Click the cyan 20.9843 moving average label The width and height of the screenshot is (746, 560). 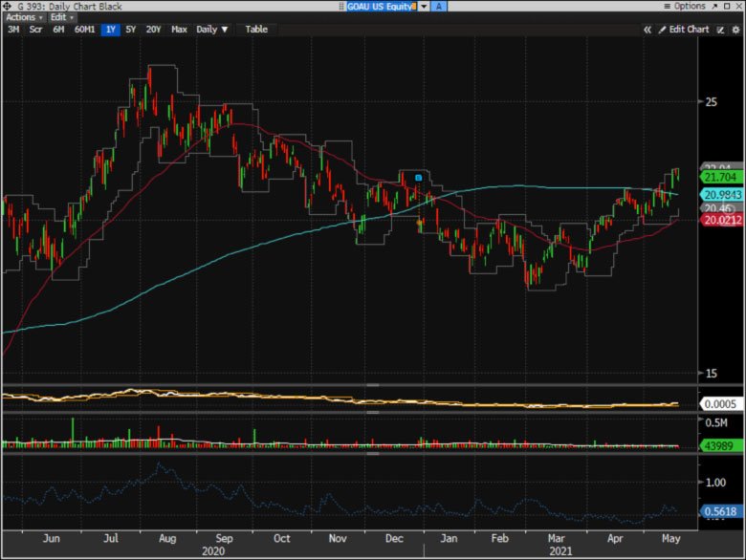point(721,194)
